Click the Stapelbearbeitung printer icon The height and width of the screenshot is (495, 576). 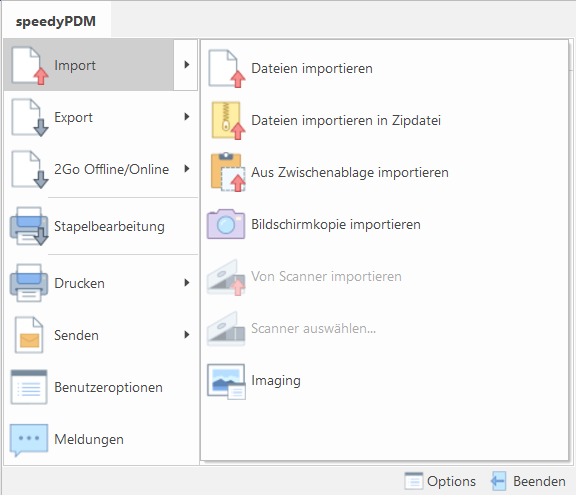pyautogui.click(x=29, y=226)
